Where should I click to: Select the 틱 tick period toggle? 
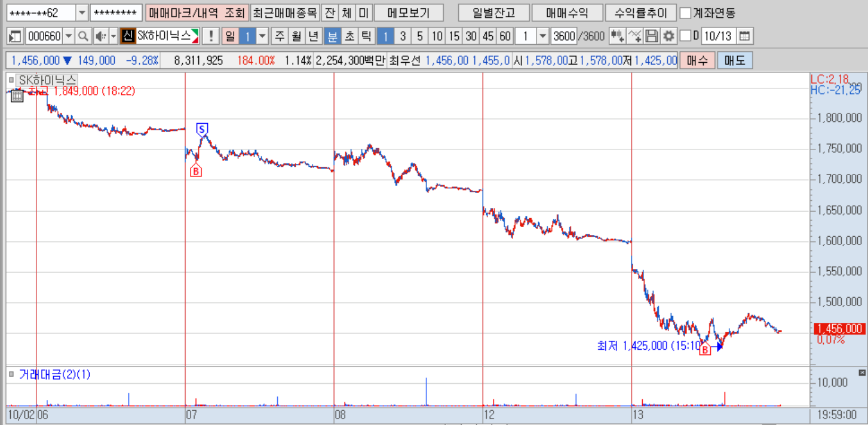point(366,36)
